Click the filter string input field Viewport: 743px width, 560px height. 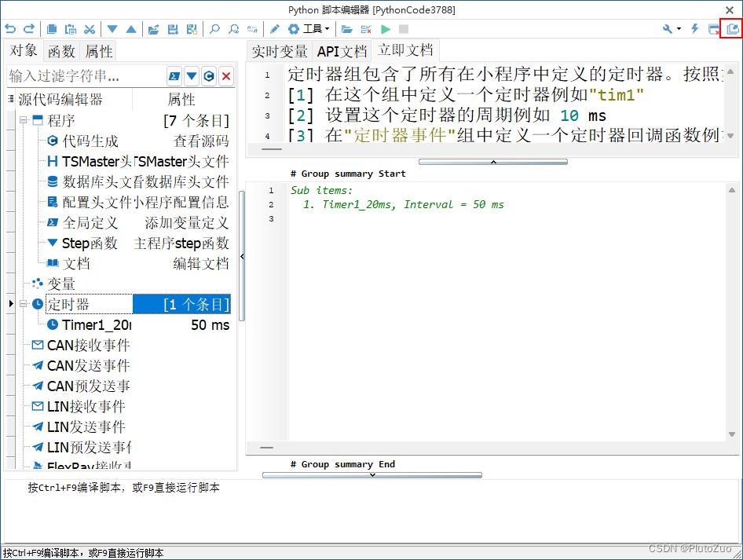point(86,76)
